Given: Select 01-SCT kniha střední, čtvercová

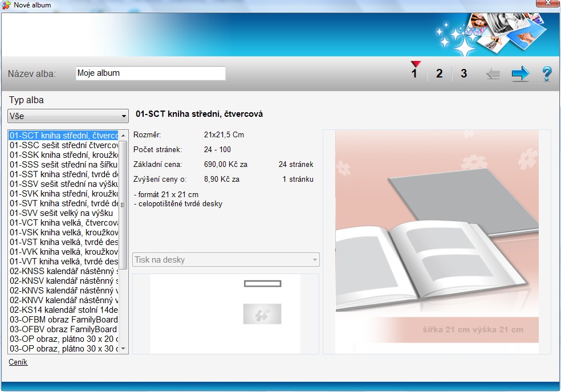Looking at the screenshot, I should coord(64,136).
